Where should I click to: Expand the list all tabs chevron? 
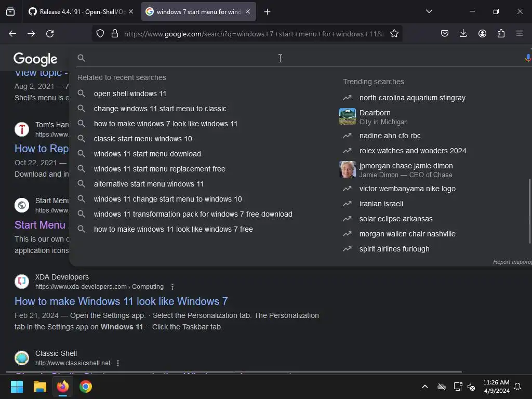coord(429,11)
